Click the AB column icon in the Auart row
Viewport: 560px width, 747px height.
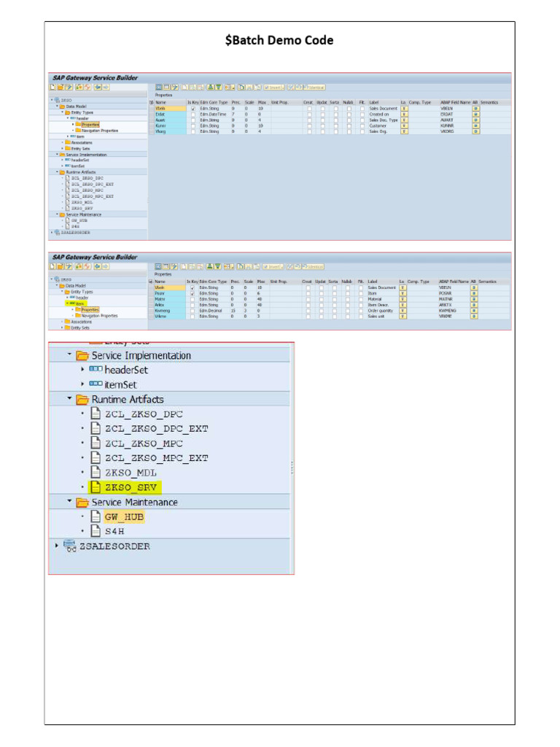[475, 120]
